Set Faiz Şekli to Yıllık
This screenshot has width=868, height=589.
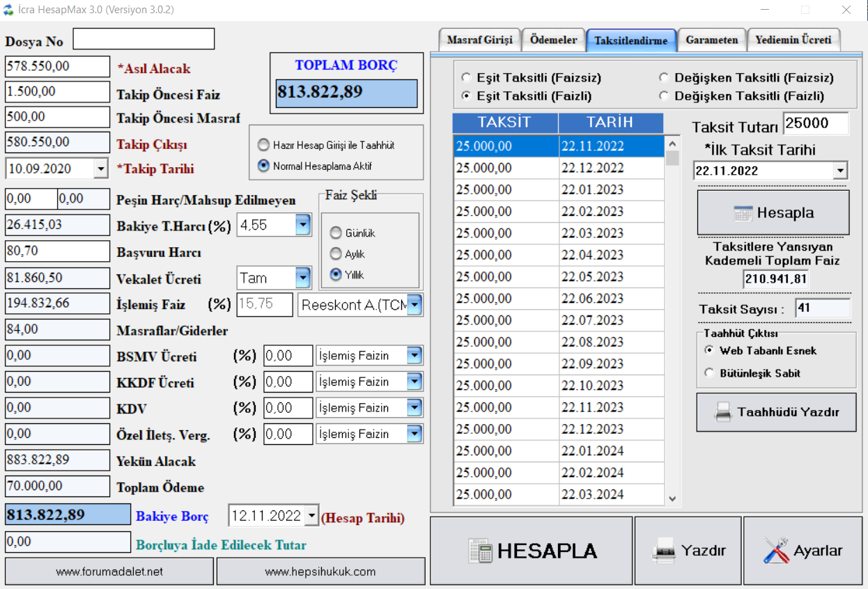(336, 274)
